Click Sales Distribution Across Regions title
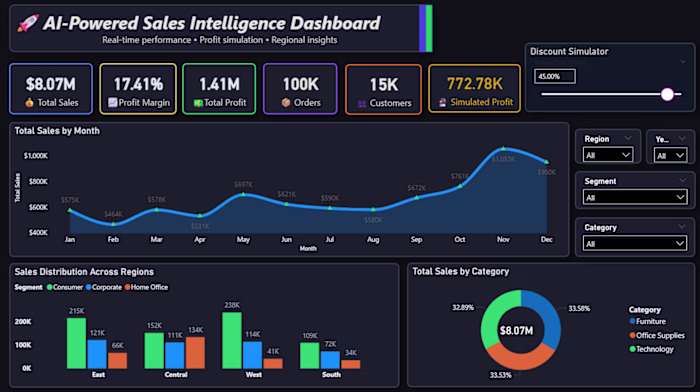This screenshot has height=392, width=700. (x=84, y=272)
